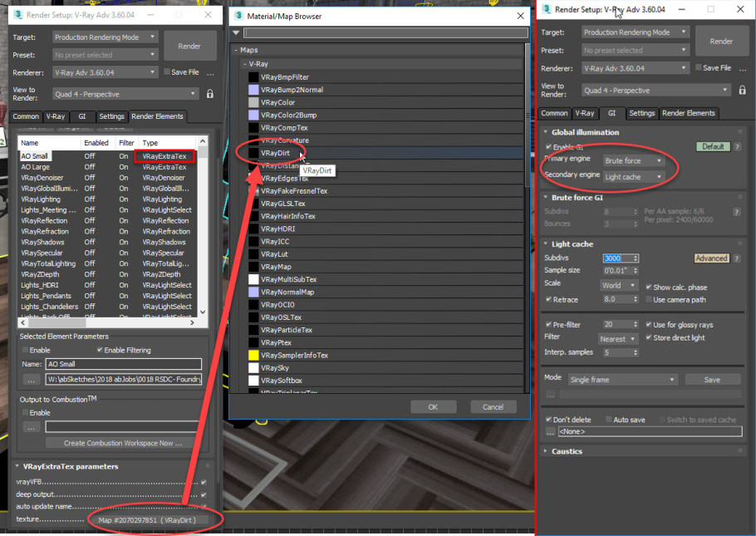Click OK in Material/Map Browser

pyautogui.click(x=433, y=407)
